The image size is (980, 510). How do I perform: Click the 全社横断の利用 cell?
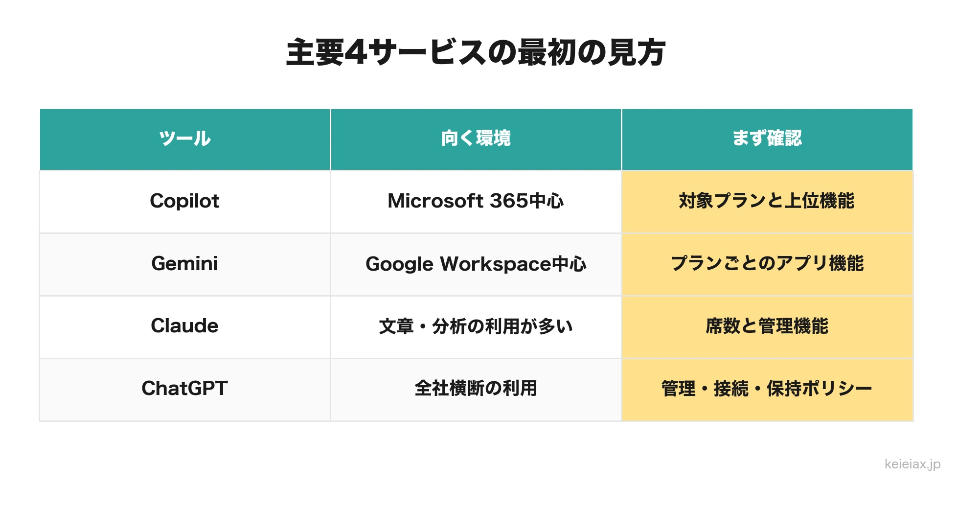point(476,390)
